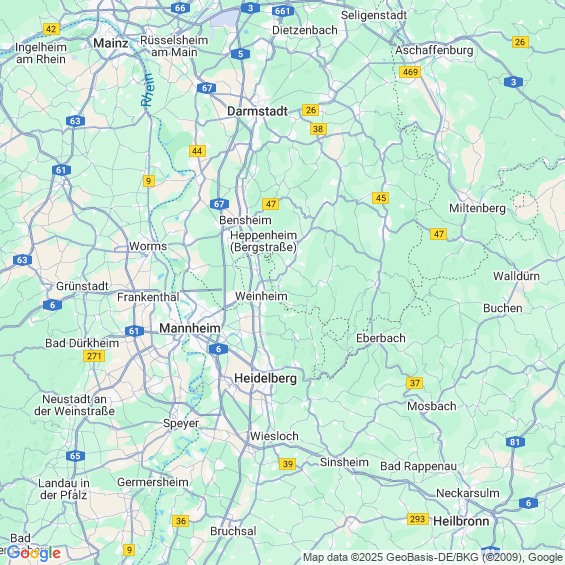Select the Darmstadt city label

tap(258, 111)
